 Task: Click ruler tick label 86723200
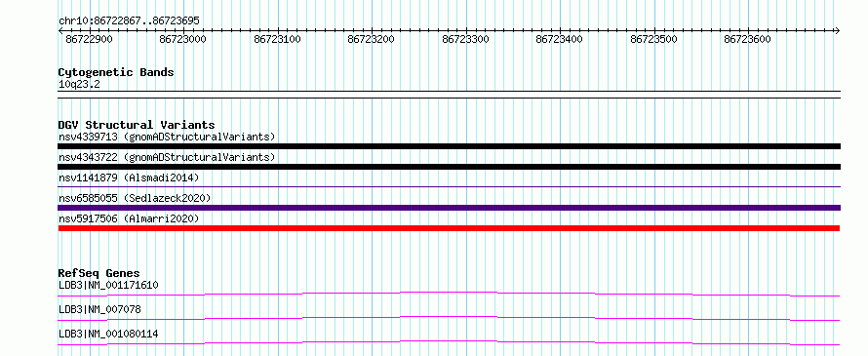click(x=371, y=39)
